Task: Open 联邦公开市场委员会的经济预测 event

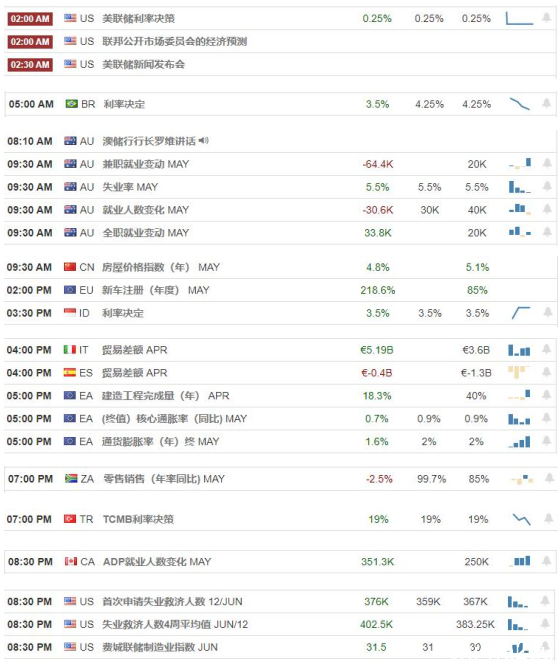Action: [175, 41]
